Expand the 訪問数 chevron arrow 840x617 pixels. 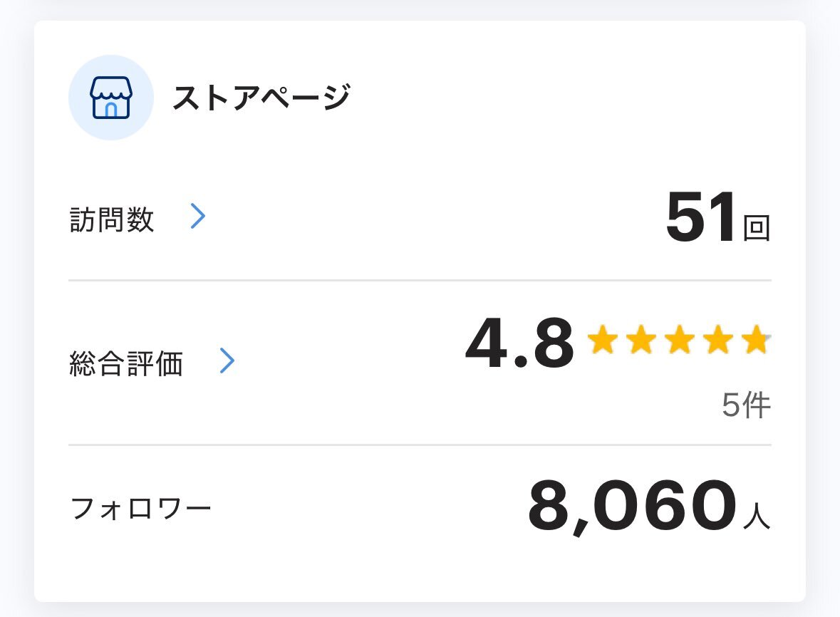click(x=198, y=217)
